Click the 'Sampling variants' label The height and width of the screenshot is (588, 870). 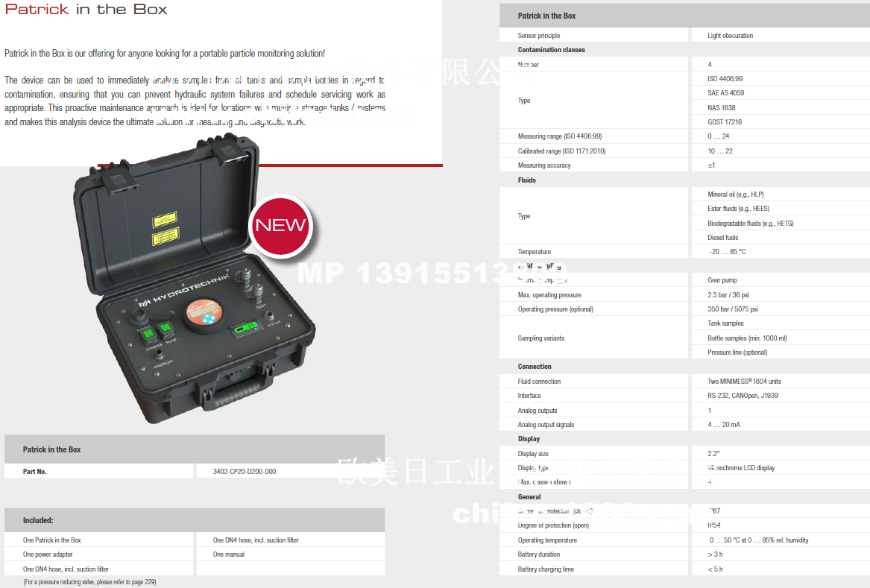[x=541, y=338]
